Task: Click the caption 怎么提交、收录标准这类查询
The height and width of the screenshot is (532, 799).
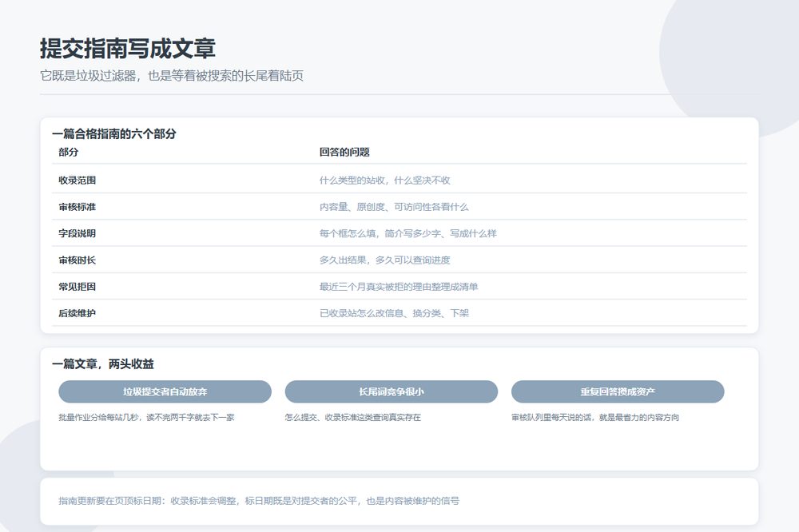Action: pos(352,417)
